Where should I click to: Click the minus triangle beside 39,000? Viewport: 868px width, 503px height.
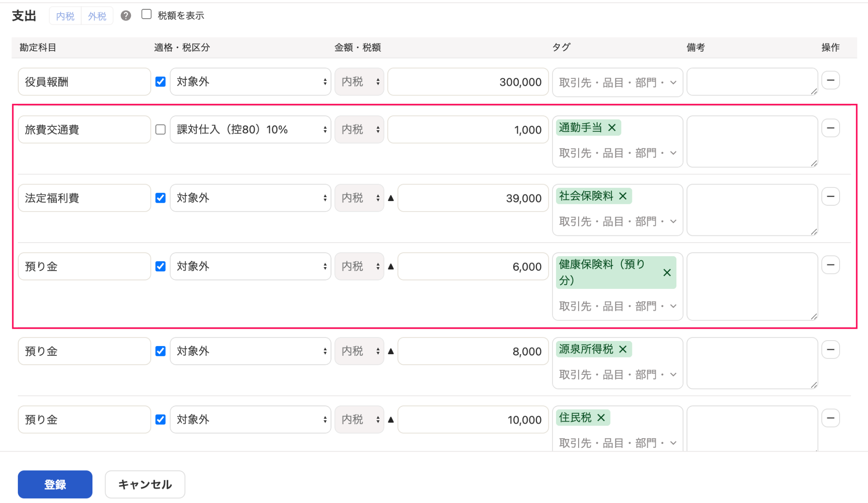[x=391, y=198]
